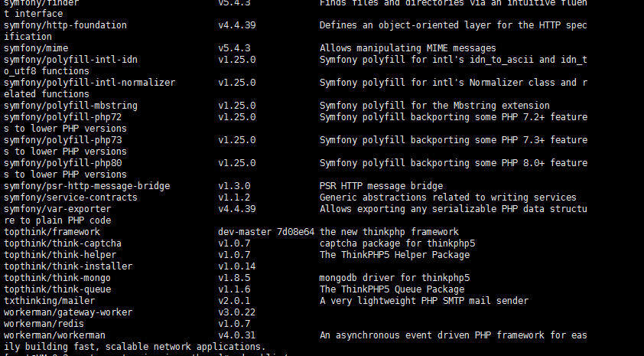The height and width of the screenshot is (356, 644).
Task: Select version v4.0.31 of workerman
Action: 237,336
